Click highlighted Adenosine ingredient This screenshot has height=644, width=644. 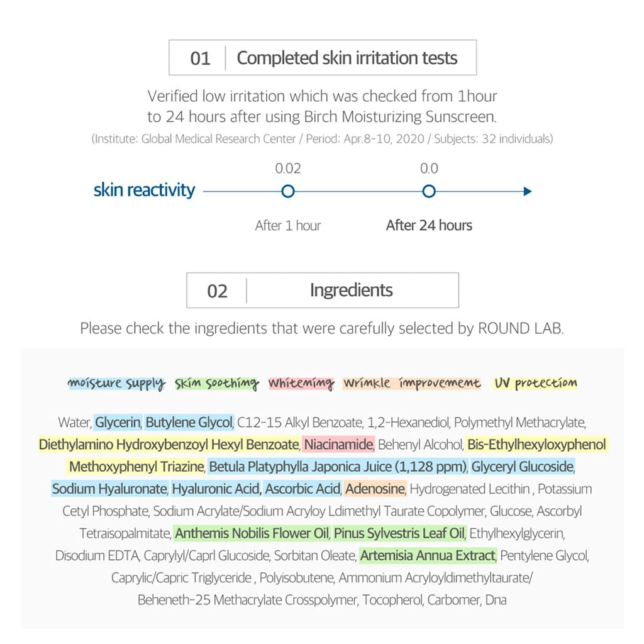[x=375, y=489]
